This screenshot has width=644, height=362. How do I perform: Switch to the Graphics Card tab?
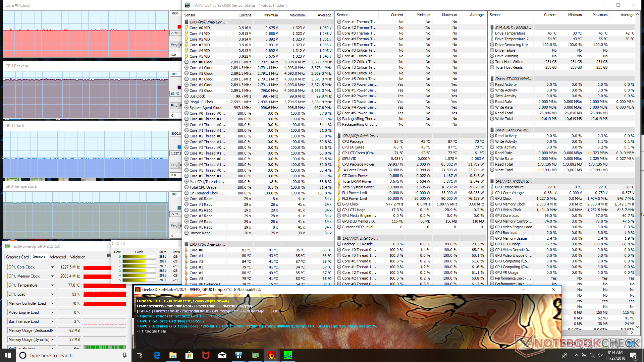click(x=17, y=257)
